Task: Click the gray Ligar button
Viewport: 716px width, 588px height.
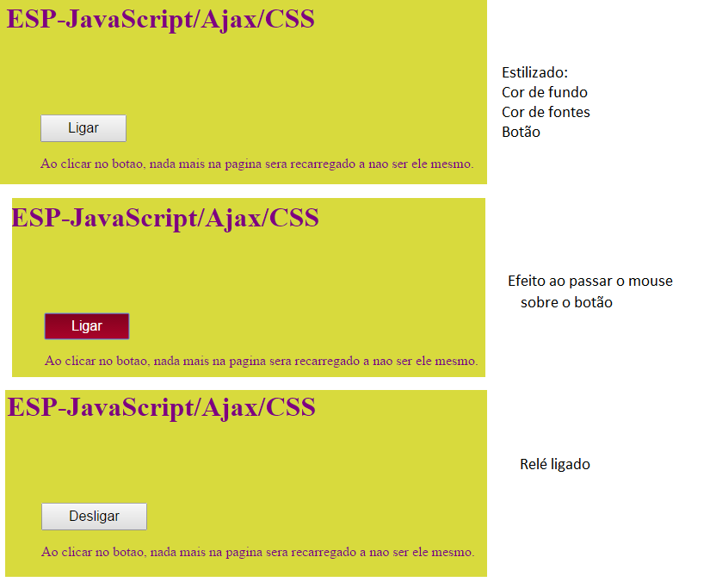Action: (83, 128)
